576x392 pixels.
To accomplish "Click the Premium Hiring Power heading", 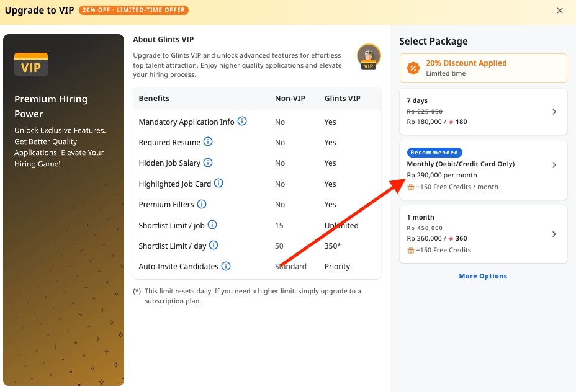I will pyautogui.click(x=51, y=107).
